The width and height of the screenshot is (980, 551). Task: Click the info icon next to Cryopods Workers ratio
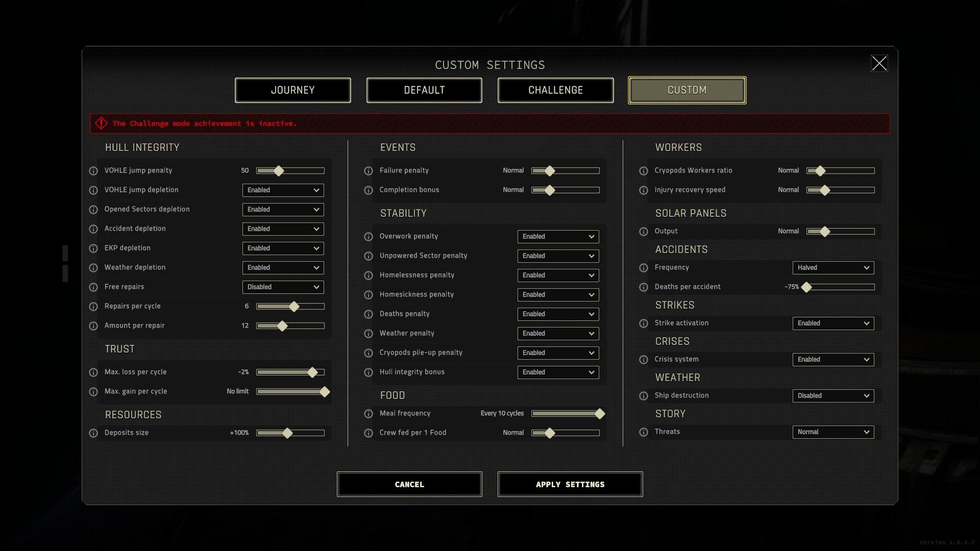click(644, 170)
